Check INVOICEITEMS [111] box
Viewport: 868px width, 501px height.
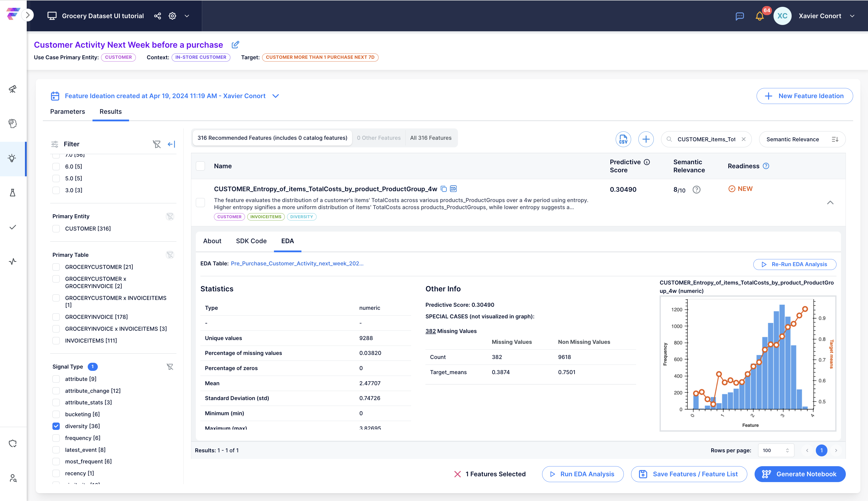(56, 341)
